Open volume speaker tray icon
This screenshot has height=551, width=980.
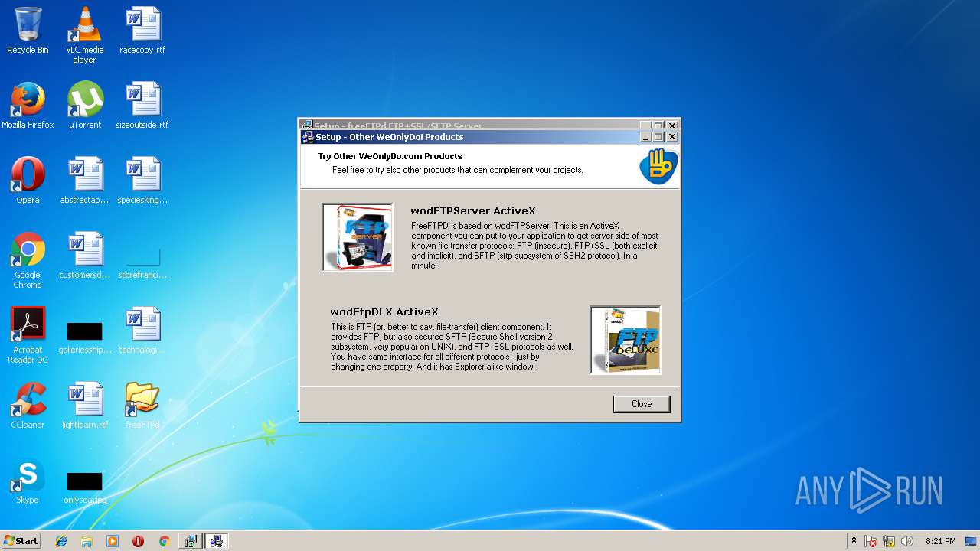[x=907, y=541]
